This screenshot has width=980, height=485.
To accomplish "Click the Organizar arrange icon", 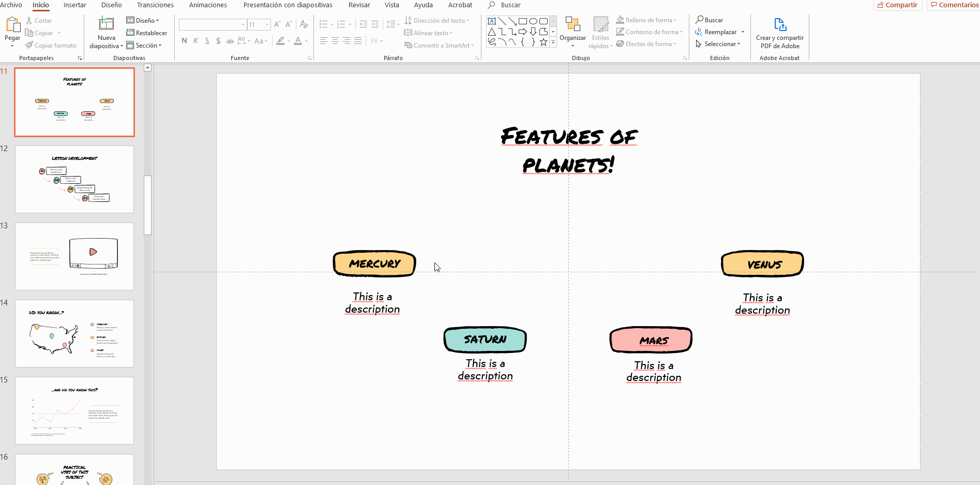I will (572, 24).
